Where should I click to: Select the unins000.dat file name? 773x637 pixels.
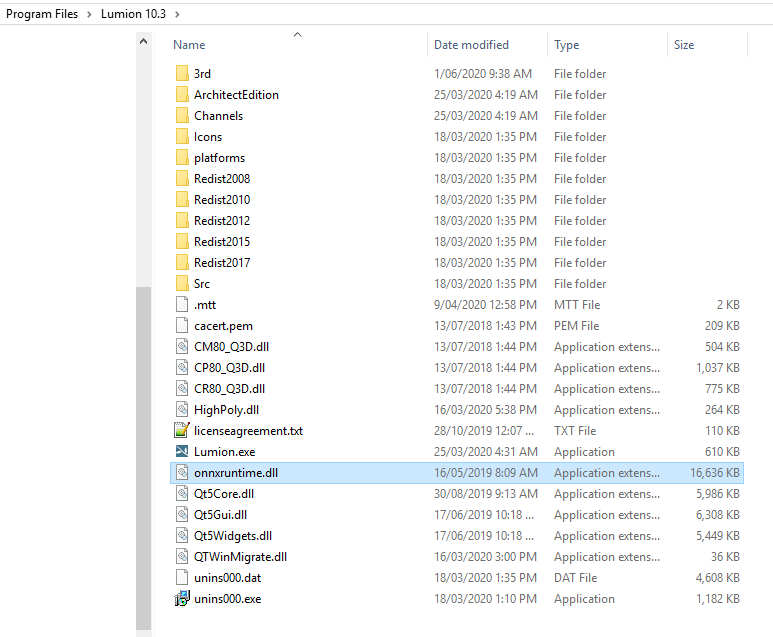coord(227,578)
